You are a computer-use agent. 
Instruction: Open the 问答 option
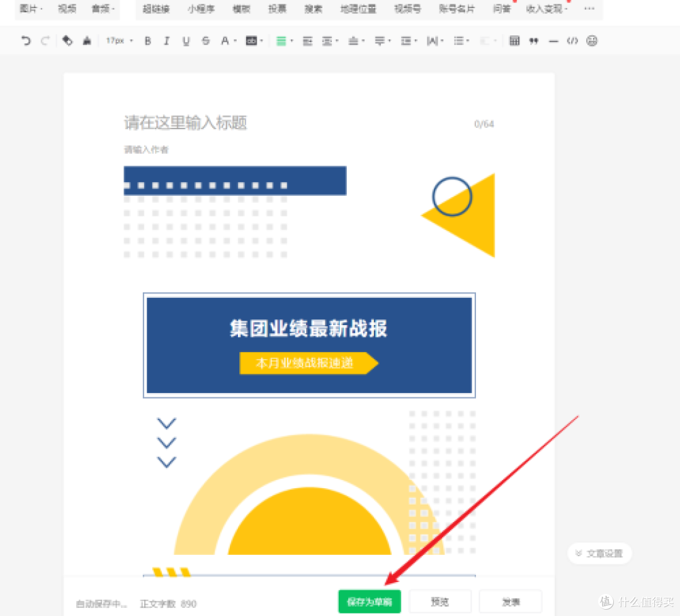click(502, 9)
